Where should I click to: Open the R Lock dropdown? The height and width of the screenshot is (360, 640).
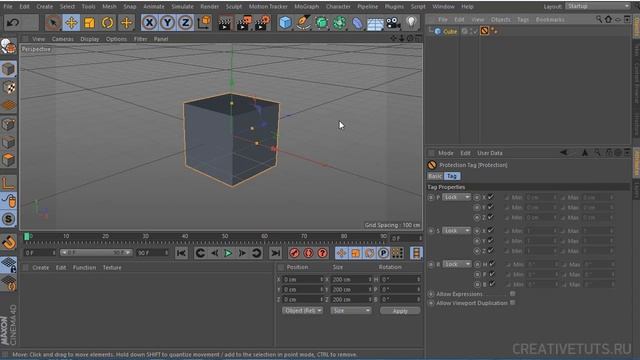tap(457, 264)
